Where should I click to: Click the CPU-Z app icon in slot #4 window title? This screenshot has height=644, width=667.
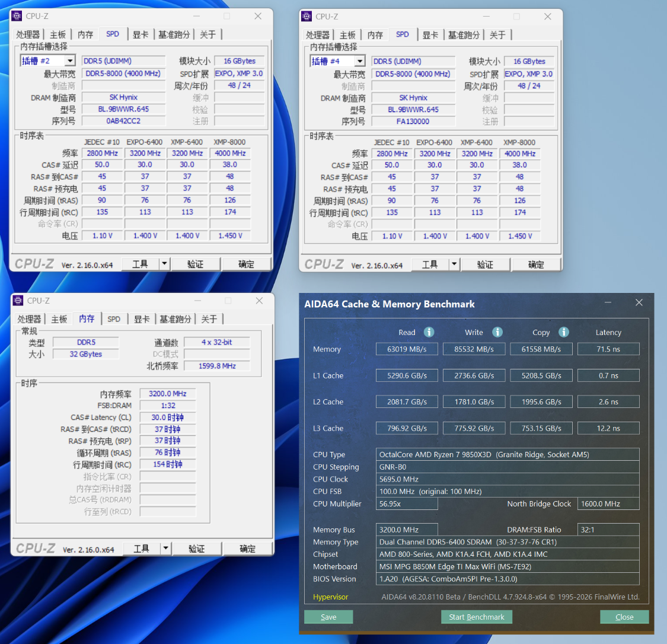pyautogui.click(x=307, y=17)
